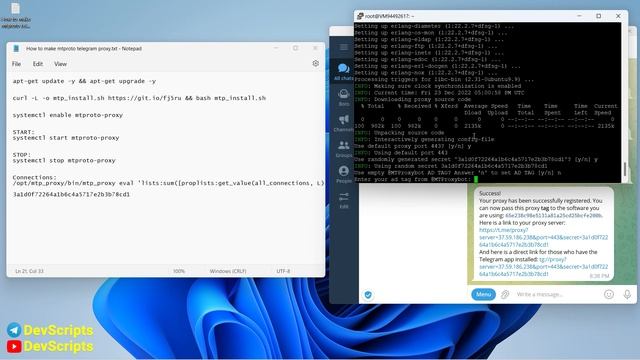640x360 pixels.
Task: Click 'Windows (CRLF)' in status bar
Action: point(228,271)
